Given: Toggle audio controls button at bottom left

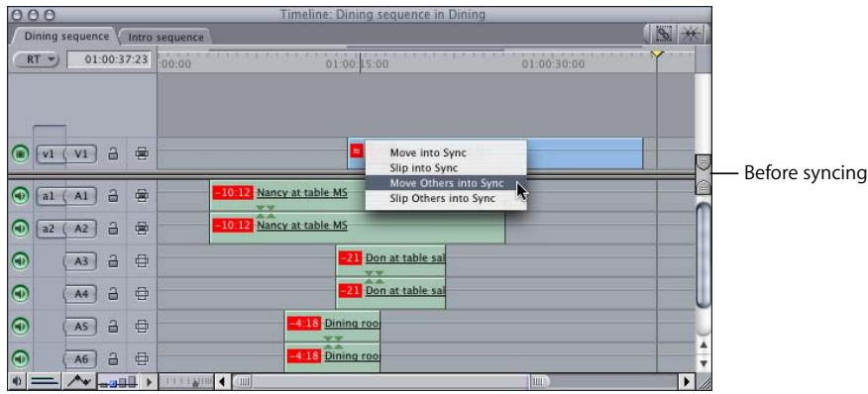Looking at the screenshot, I should (16, 381).
